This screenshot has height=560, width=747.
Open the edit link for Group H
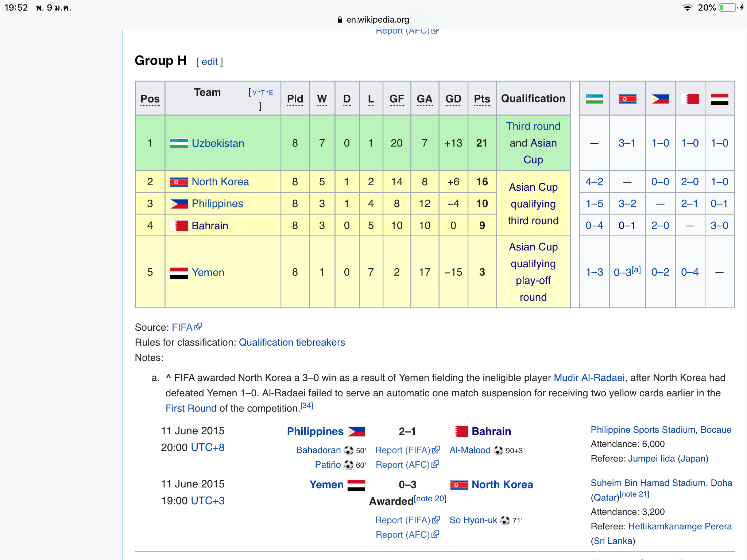(x=209, y=62)
